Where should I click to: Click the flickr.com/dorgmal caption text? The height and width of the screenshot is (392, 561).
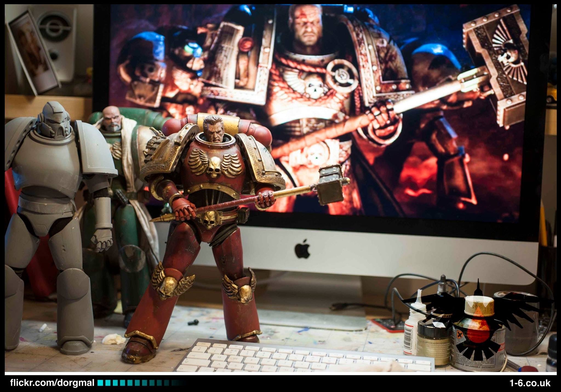click(x=52, y=383)
